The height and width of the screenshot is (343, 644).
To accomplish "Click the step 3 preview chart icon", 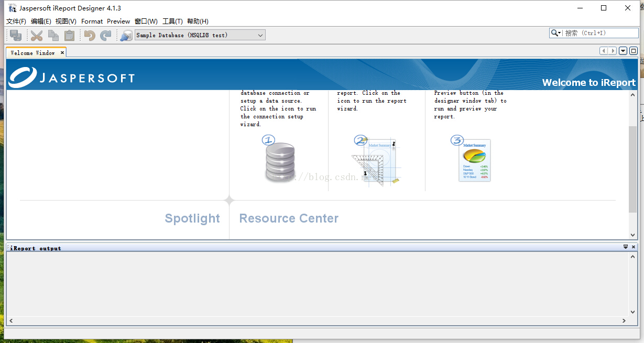I will (472, 159).
